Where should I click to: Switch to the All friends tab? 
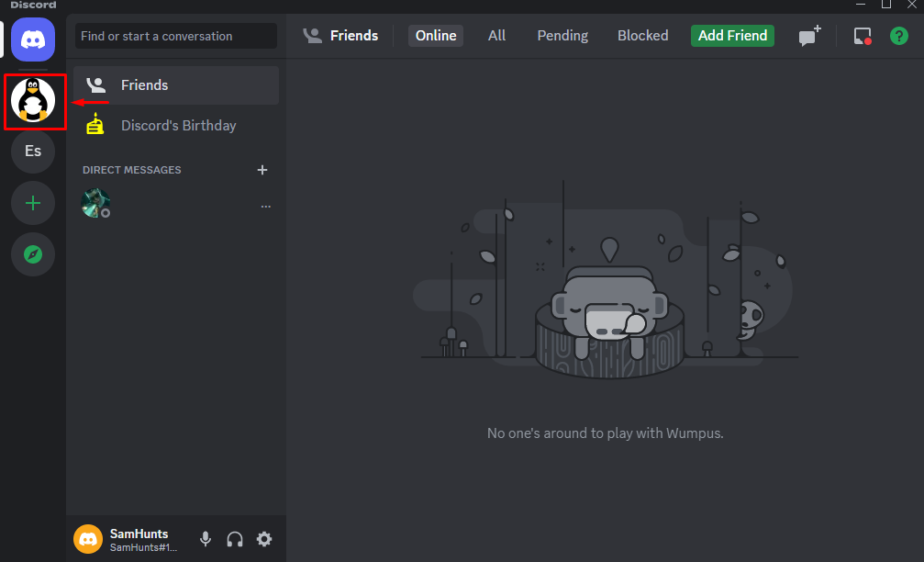point(496,36)
